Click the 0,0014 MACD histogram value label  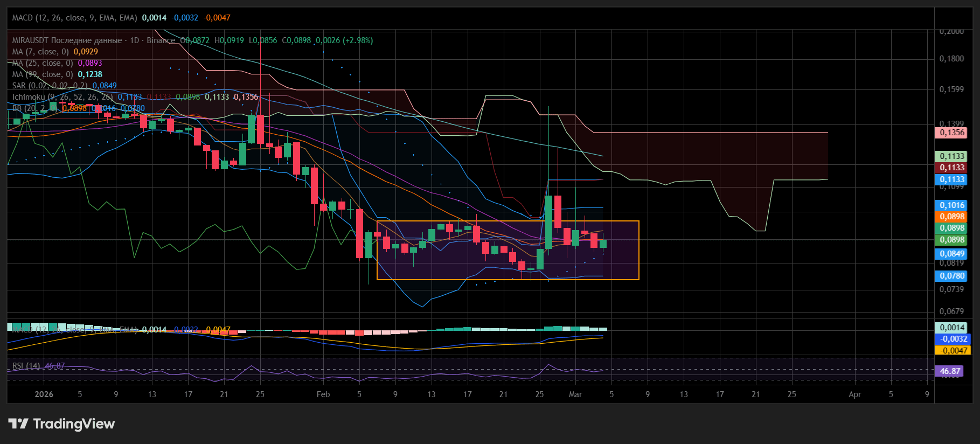tap(952, 328)
